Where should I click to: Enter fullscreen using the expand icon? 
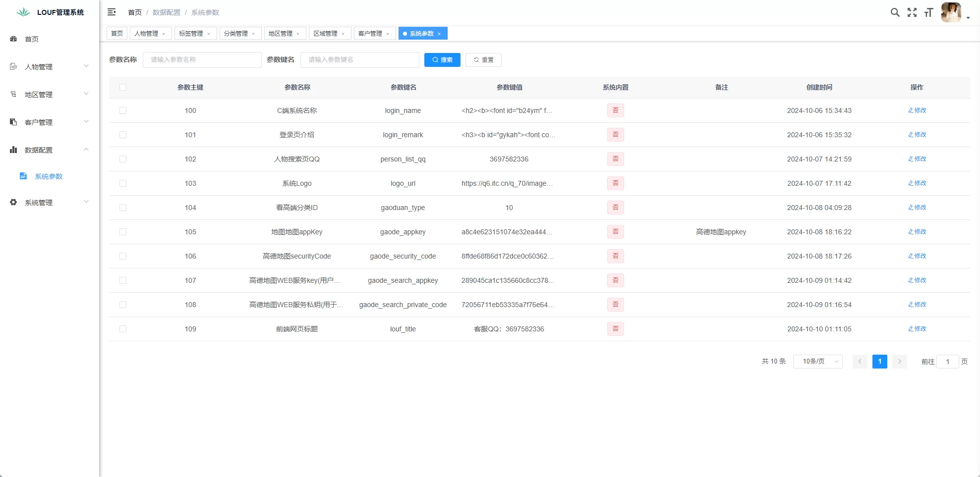(912, 12)
